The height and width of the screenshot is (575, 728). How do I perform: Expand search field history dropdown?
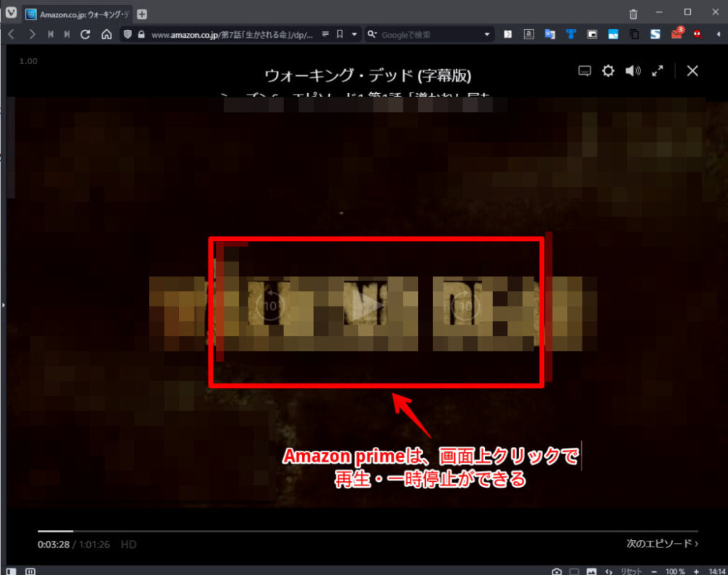coord(486,34)
